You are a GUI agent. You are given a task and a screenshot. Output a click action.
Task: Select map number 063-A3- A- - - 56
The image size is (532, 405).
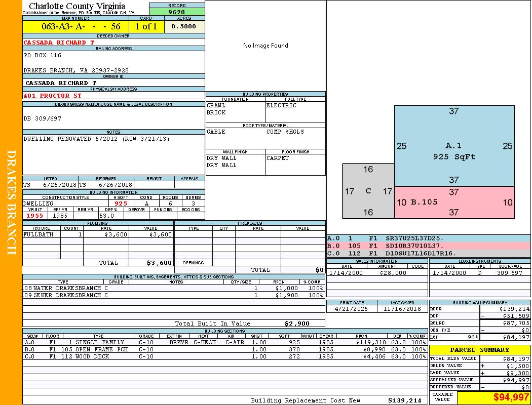81,26
